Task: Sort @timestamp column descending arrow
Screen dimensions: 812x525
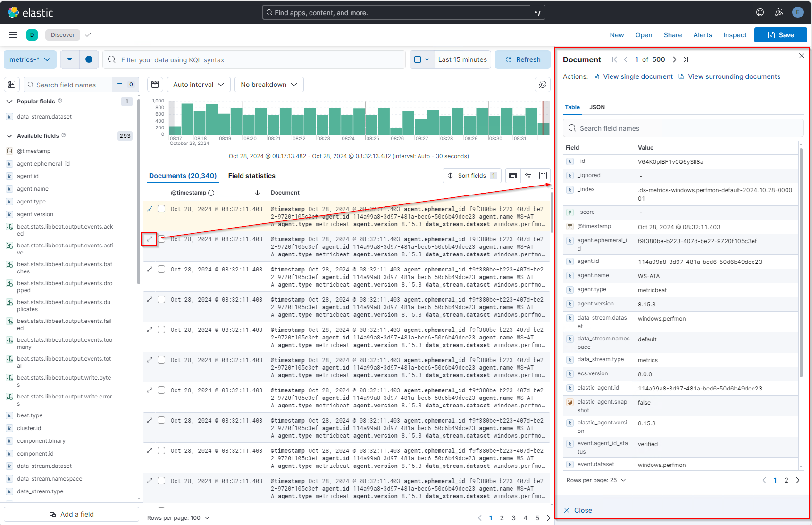Action: [257, 193]
